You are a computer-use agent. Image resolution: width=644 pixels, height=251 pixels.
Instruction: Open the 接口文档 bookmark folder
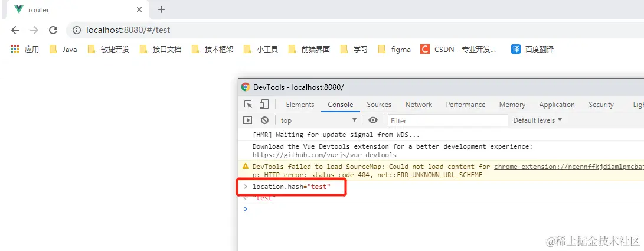[160, 49]
